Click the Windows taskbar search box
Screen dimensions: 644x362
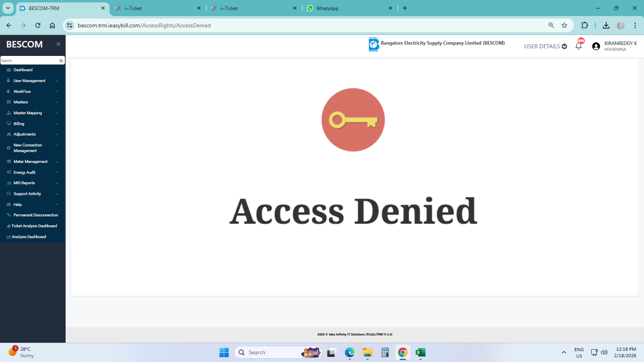click(x=278, y=353)
